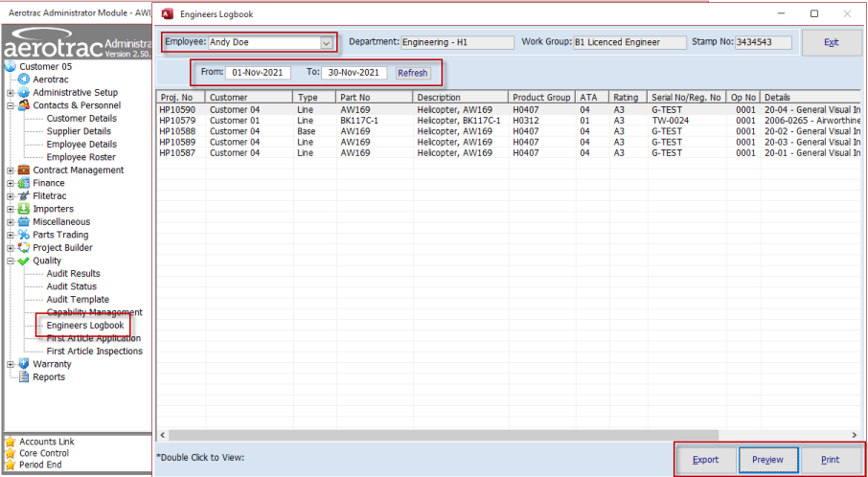Open the Employee dropdown arrow
The image size is (868, 477).
tap(327, 42)
